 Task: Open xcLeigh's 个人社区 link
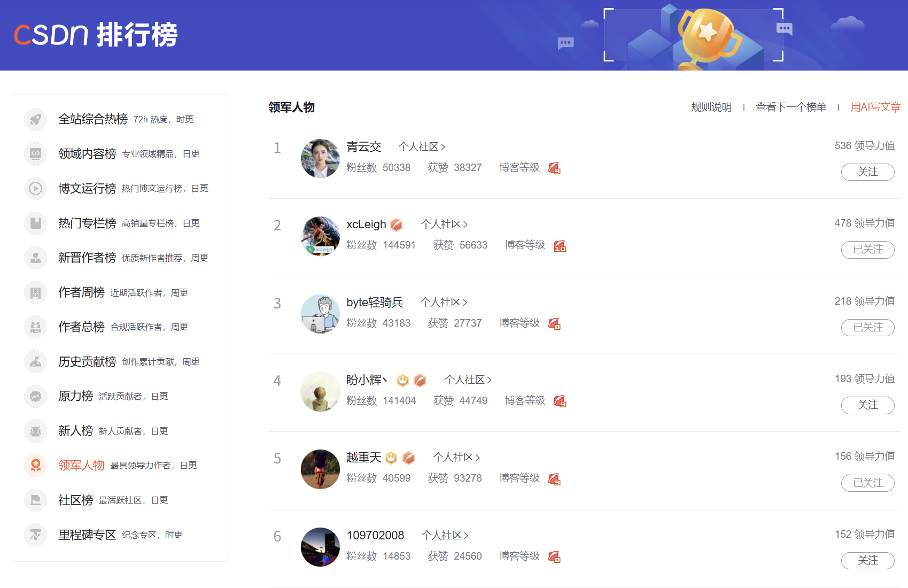click(x=444, y=224)
